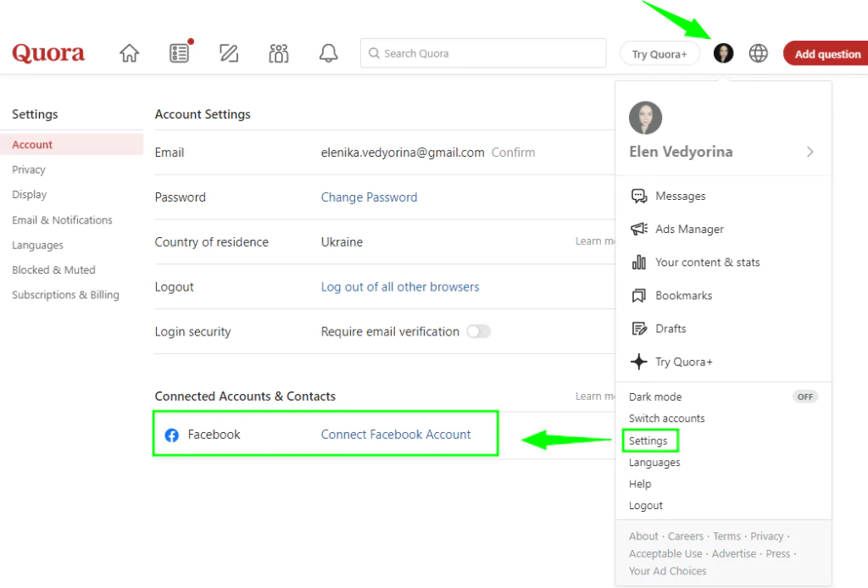This screenshot has width=868, height=588.
Task: Open Ads Manager menu entry
Action: point(689,229)
